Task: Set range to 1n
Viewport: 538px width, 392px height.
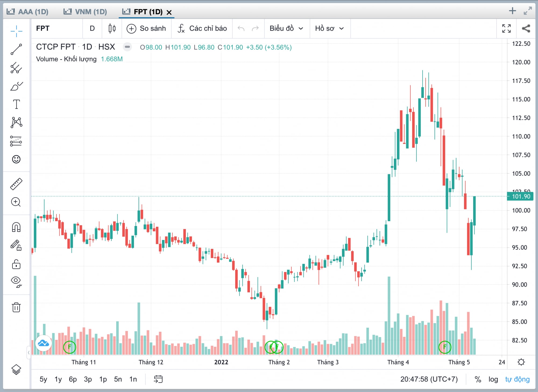Action: pos(133,379)
